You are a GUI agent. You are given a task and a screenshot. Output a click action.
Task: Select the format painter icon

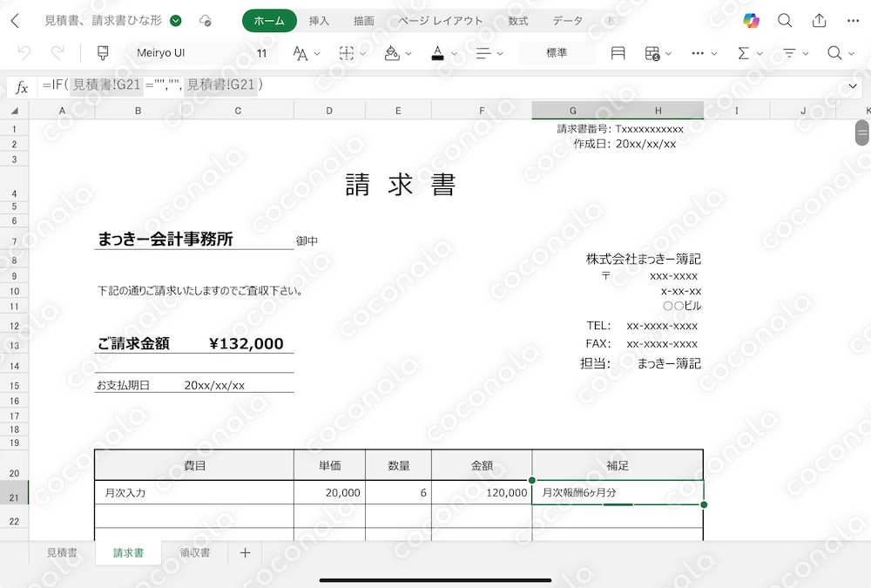103,53
